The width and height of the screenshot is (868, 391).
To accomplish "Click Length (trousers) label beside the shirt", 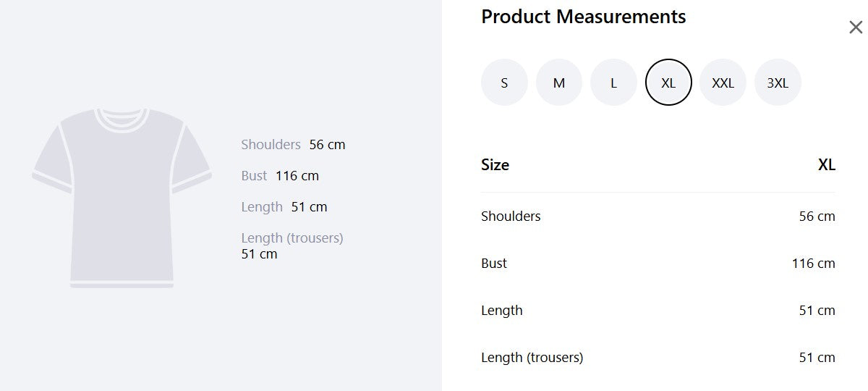I will [292, 238].
